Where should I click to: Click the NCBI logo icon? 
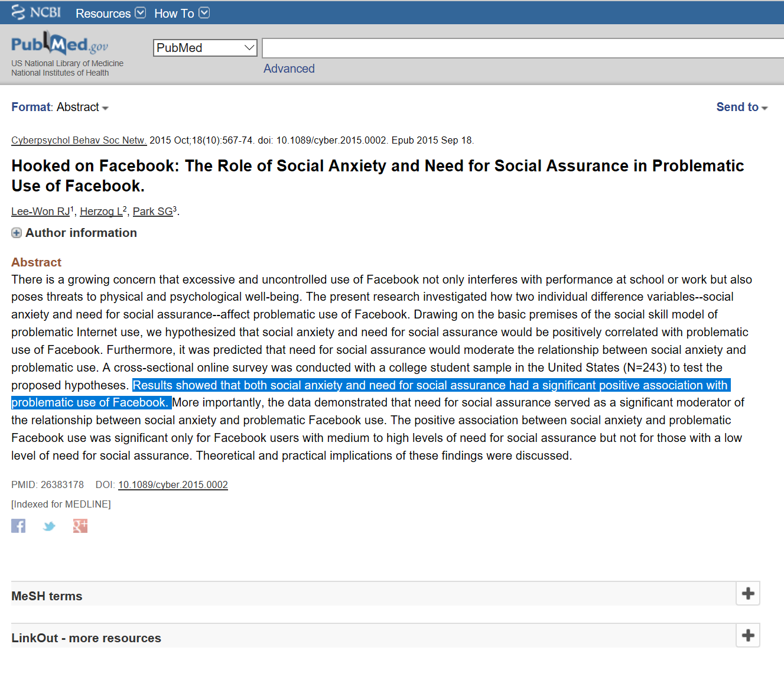(19, 12)
